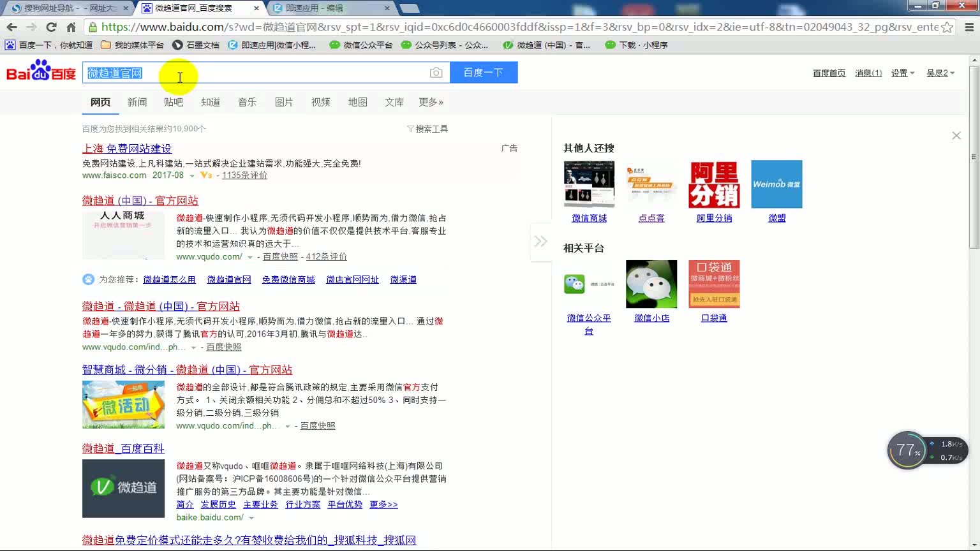Click the 发展历史 Baike sublink

pos(218,504)
